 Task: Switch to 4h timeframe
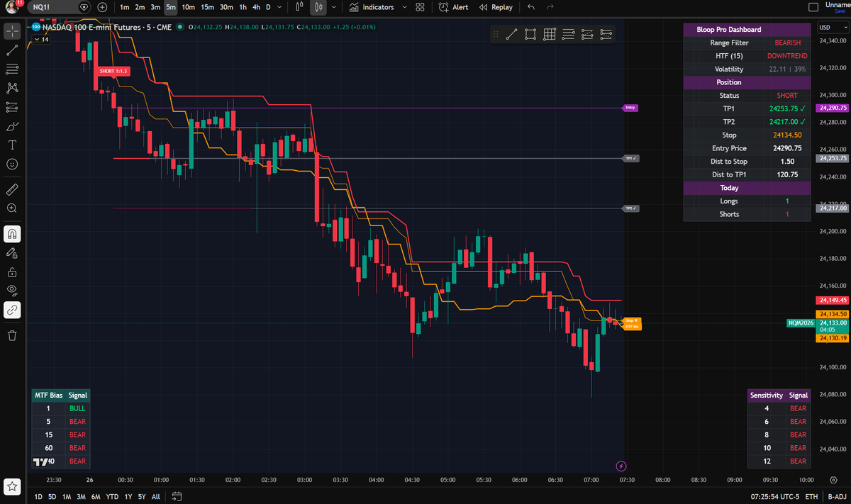coord(257,7)
